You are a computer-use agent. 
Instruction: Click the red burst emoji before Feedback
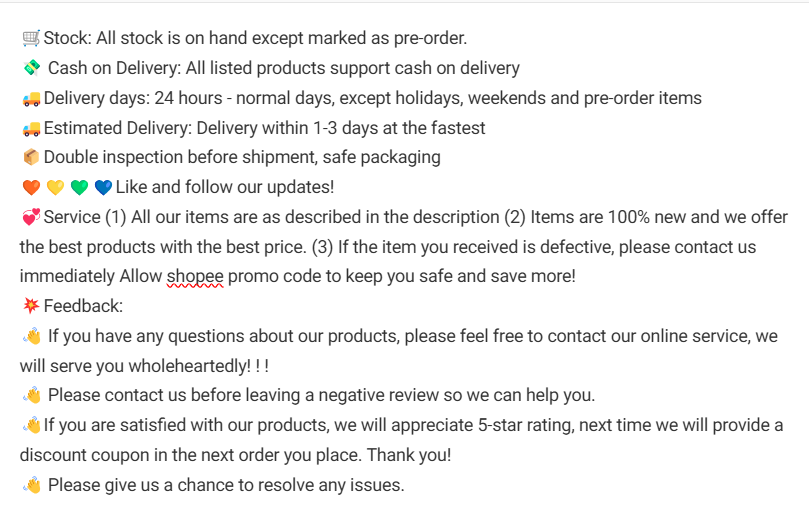point(31,306)
